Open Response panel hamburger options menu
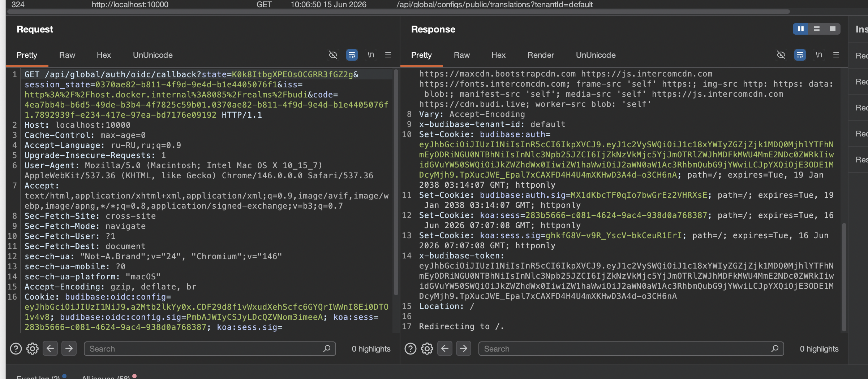The height and width of the screenshot is (379, 868). 836,55
